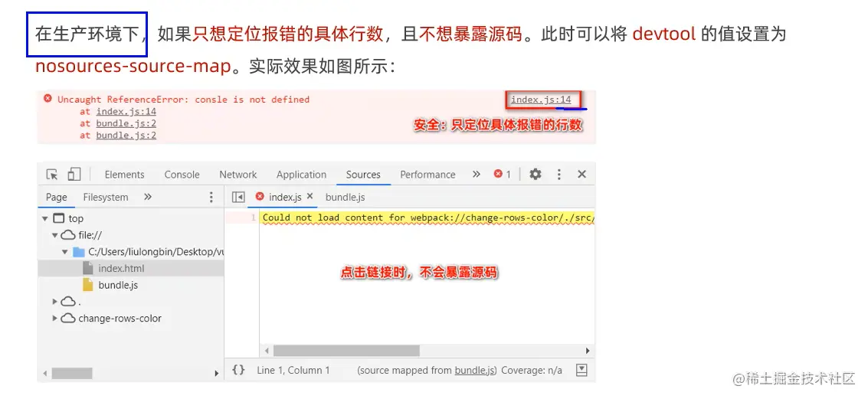
Task: Show more DevTools tabs chevron
Action: [476, 175]
